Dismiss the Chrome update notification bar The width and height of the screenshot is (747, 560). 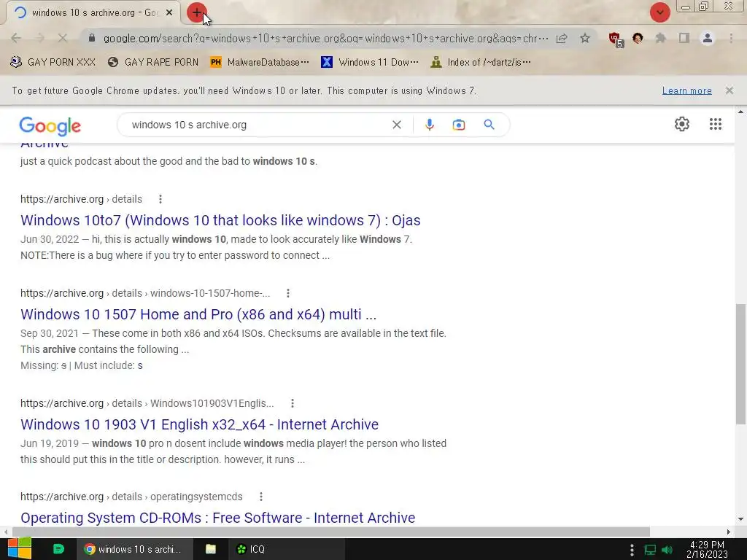coord(729,90)
